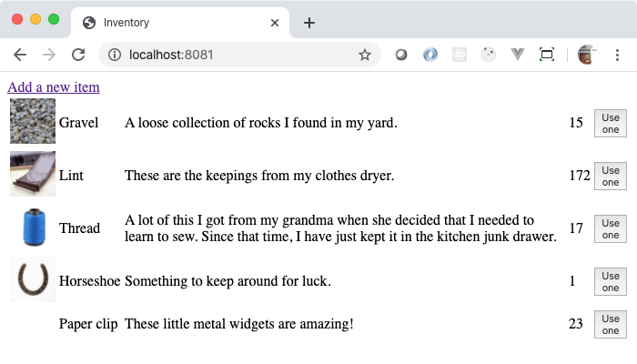Close the Inventory tab
This screenshot has height=364, width=637.
273,23
